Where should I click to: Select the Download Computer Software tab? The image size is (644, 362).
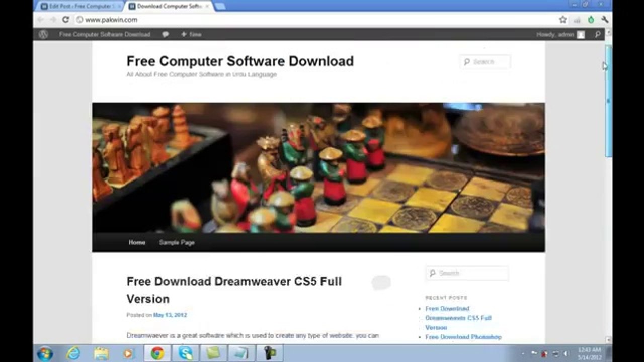pyautogui.click(x=169, y=7)
